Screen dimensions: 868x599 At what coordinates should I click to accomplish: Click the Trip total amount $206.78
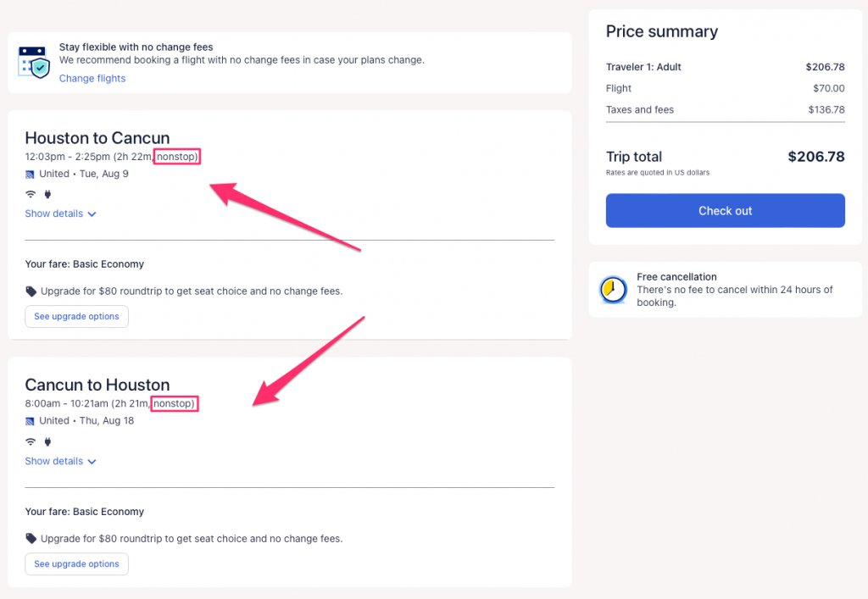(x=815, y=157)
